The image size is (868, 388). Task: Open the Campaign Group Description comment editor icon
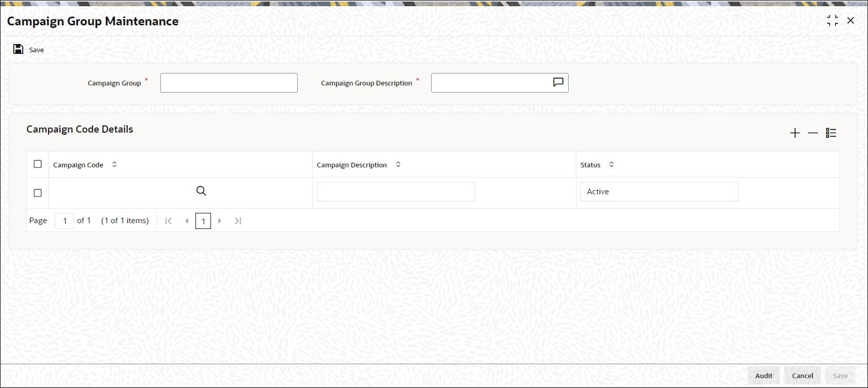click(558, 82)
